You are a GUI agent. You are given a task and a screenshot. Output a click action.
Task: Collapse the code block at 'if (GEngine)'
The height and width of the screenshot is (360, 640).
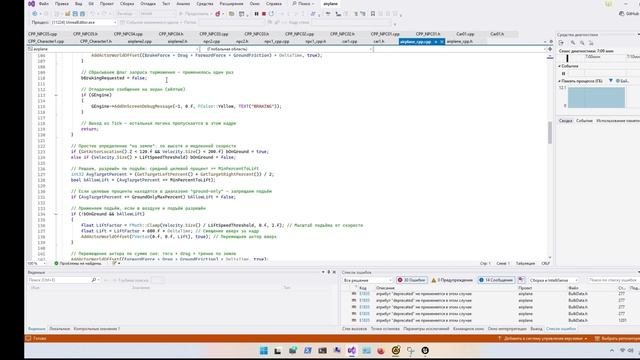[x=56, y=95]
